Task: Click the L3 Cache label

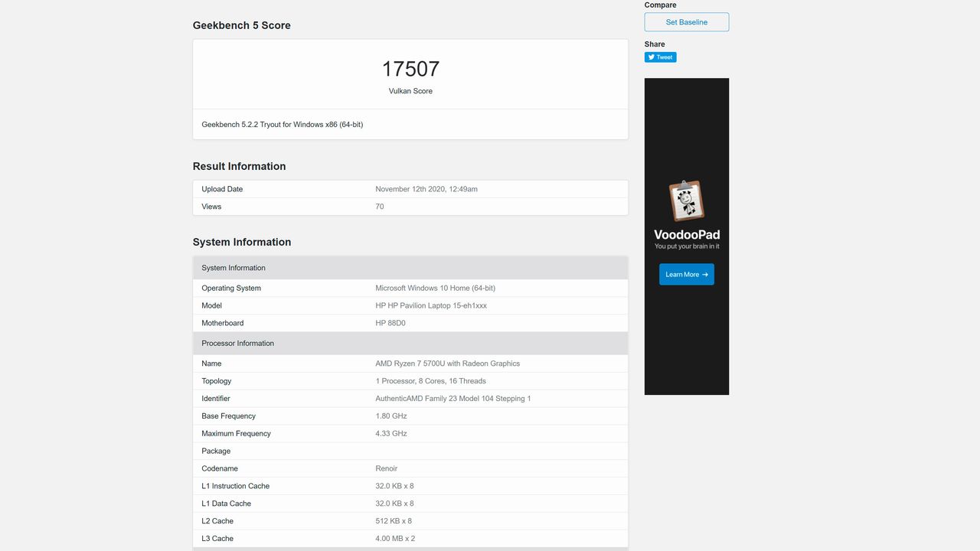Action: 217,540
